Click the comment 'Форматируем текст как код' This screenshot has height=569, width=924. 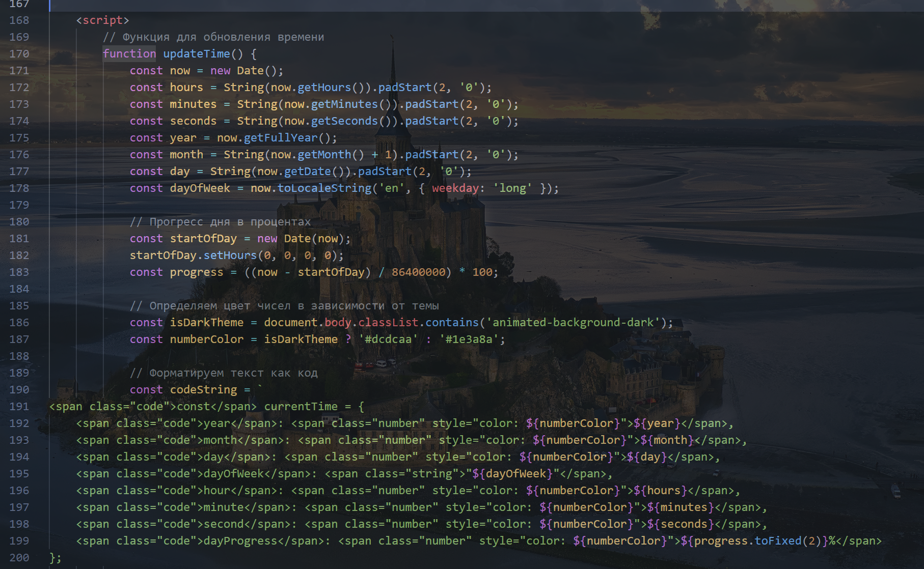click(x=224, y=373)
